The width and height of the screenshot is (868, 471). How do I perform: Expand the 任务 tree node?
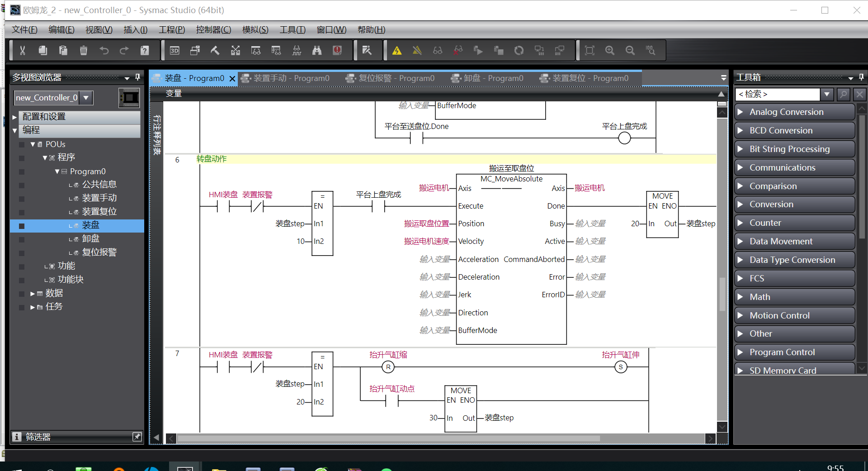[x=33, y=307]
